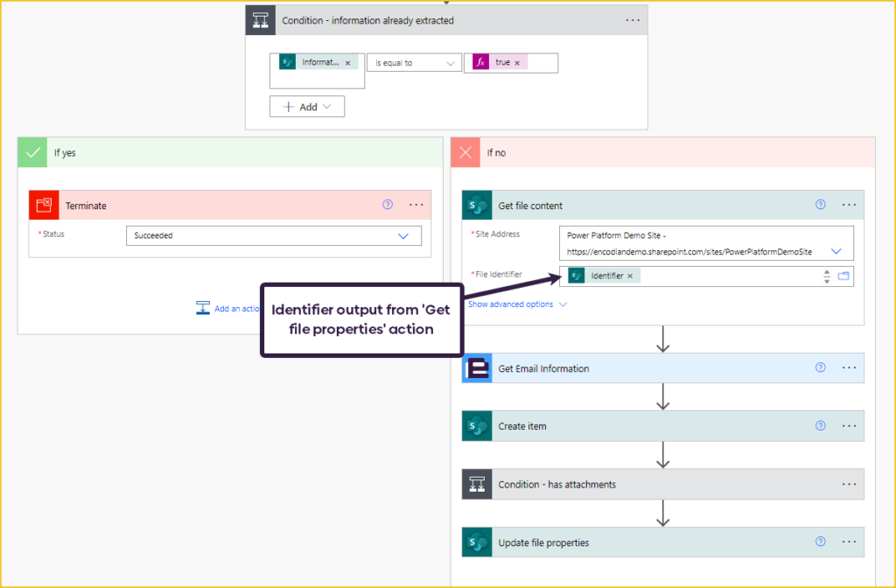Viewport: 896px width, 588px height.
Task: Click help icon on Get Email Information
Action: [821, 368]
